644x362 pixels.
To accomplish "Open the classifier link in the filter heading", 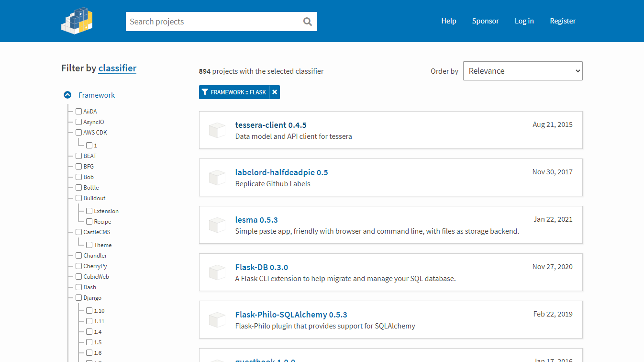I will click(x=117, y=68).
